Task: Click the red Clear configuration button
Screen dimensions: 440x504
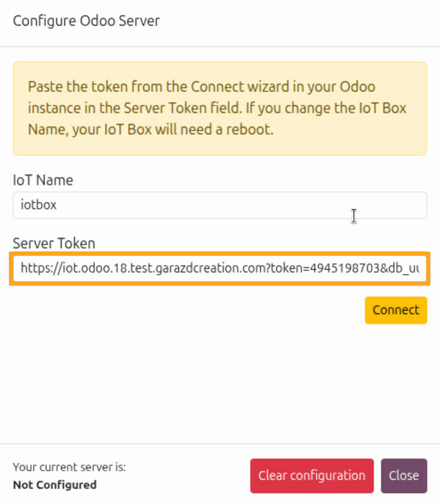Action: (312, 476)
